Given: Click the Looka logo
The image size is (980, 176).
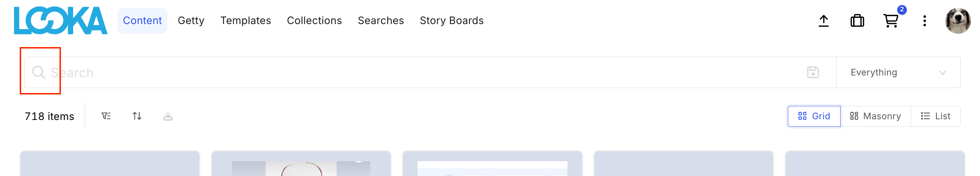Looking at the screenshot, I should pyautogui.click(x=61, y=20).
